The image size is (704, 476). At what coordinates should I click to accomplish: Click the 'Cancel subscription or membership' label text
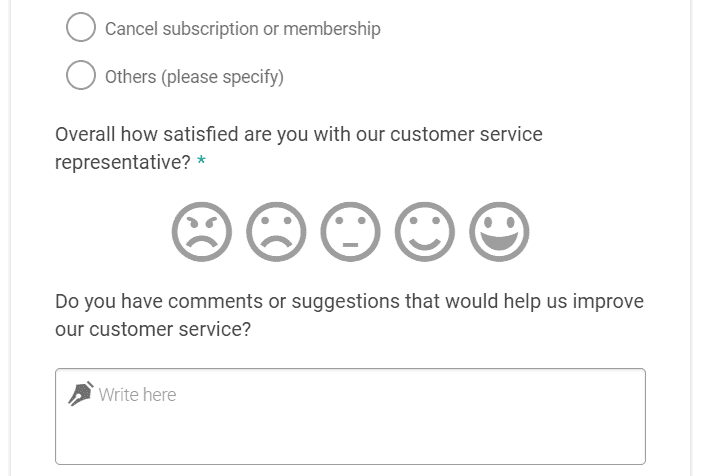(x=243, y=29)
